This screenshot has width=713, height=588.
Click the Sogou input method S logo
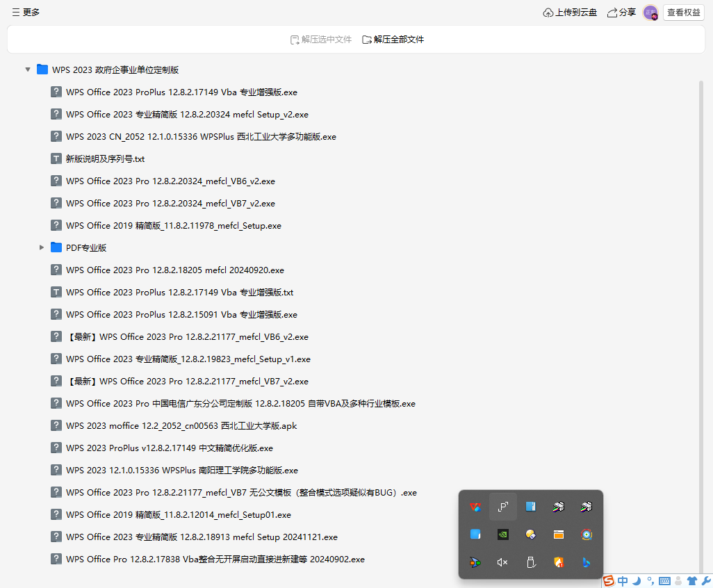[609, 581]
